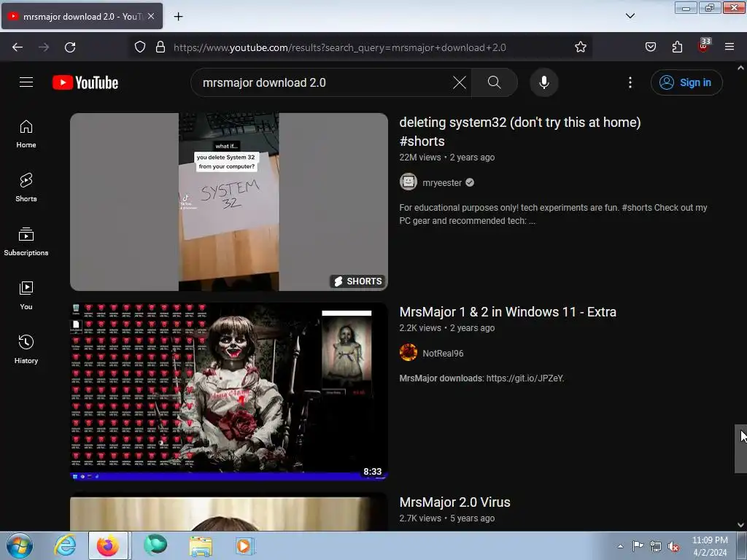
Task: Click the vertical scrollbar thumb
Action: (x=741, y=448)
